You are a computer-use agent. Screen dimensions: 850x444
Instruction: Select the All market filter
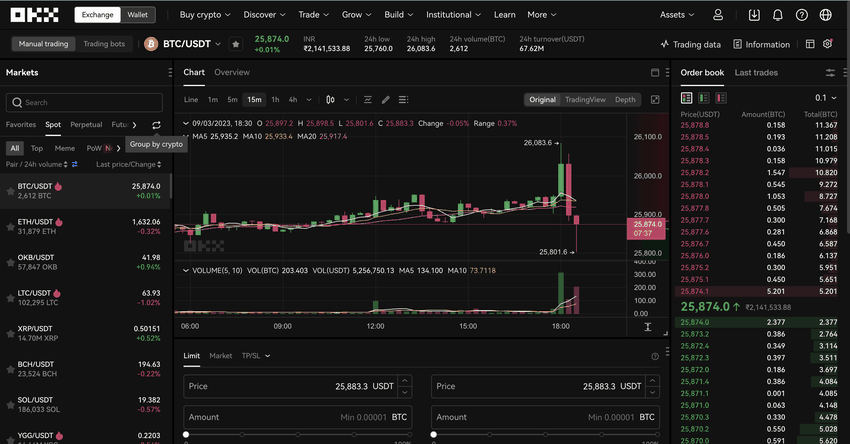(15, 148)
